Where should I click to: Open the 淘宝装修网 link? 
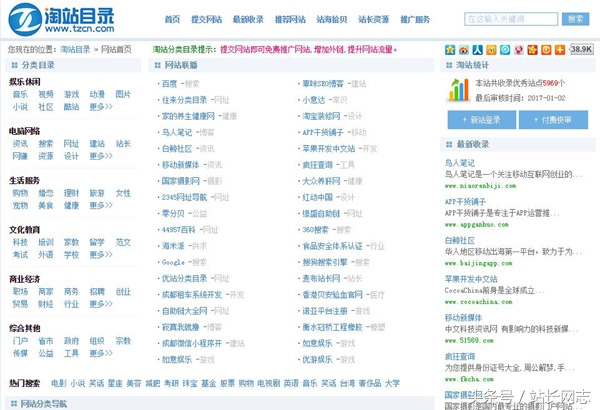[x=321, y=116]
